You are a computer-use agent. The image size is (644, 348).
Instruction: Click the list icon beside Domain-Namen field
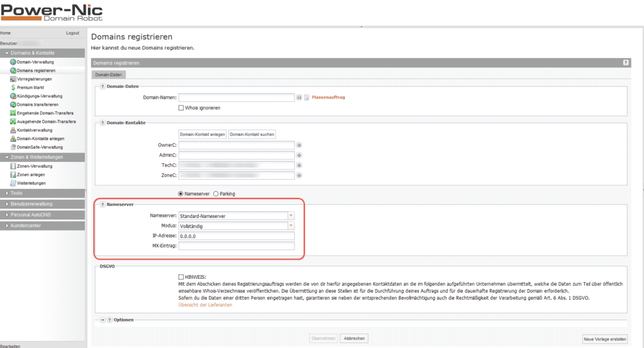[299, 97]
